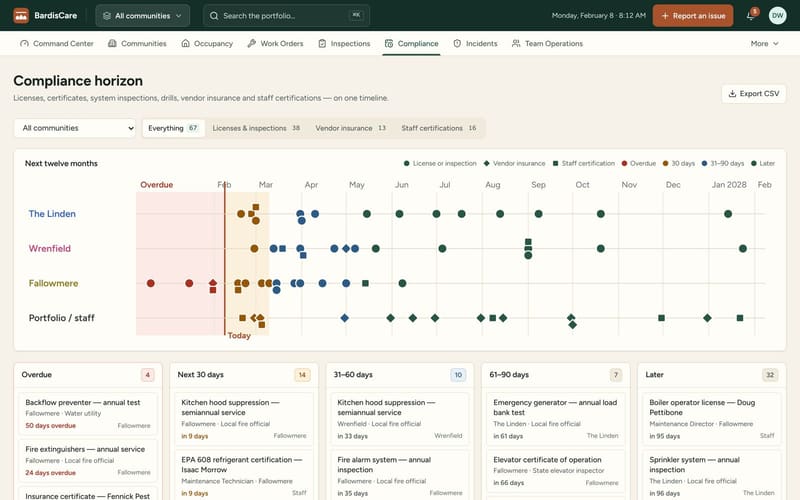Open EPA 608 refrigerant certification card
Screen dimensions: 800x500
244,476
